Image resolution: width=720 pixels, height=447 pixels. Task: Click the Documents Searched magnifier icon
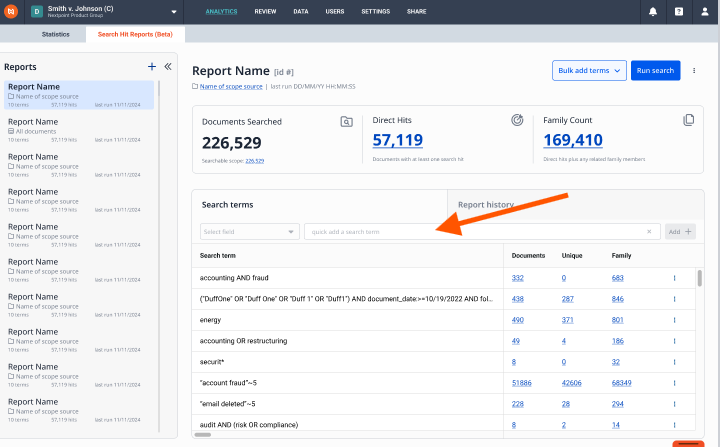[346, 122]
